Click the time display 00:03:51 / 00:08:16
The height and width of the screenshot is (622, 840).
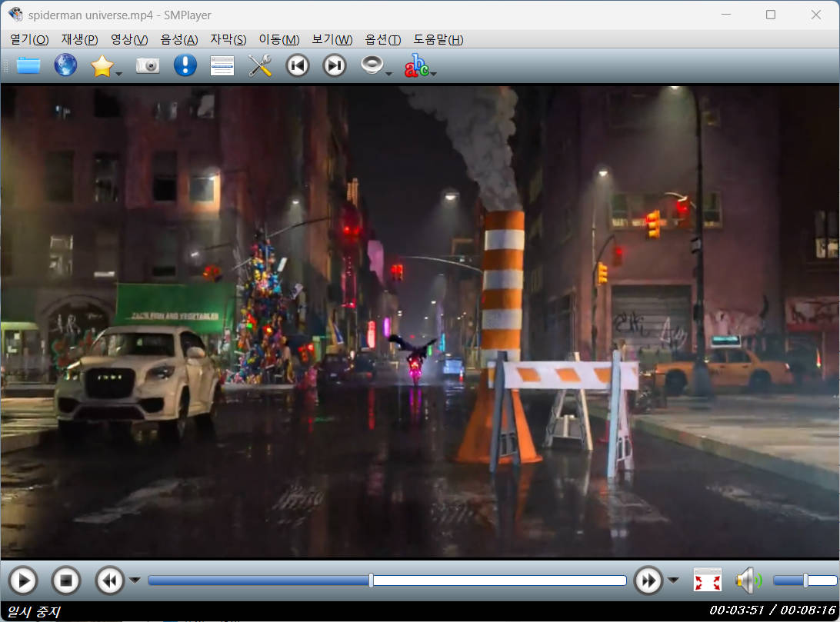pyautogui.click(x=772, y=610)
